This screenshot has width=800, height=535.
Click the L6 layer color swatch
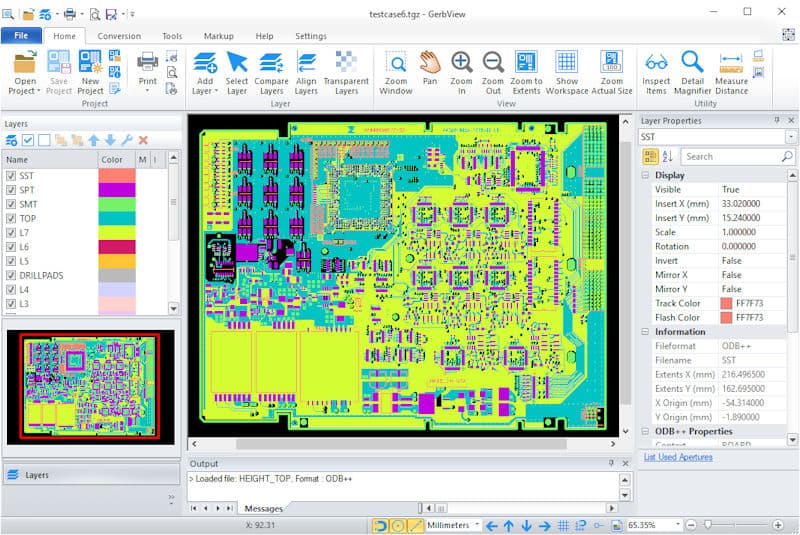pos(117,247)
